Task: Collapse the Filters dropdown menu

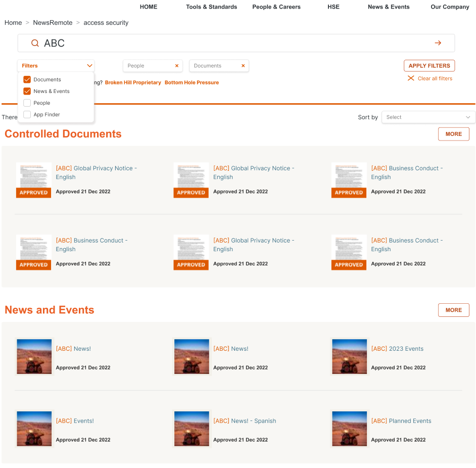Action: [x=56, y=66]
